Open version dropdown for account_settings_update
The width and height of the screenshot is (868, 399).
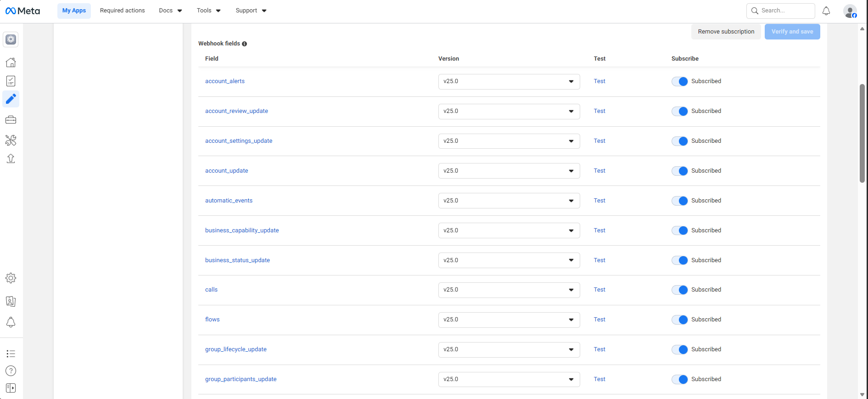[509, 141]
